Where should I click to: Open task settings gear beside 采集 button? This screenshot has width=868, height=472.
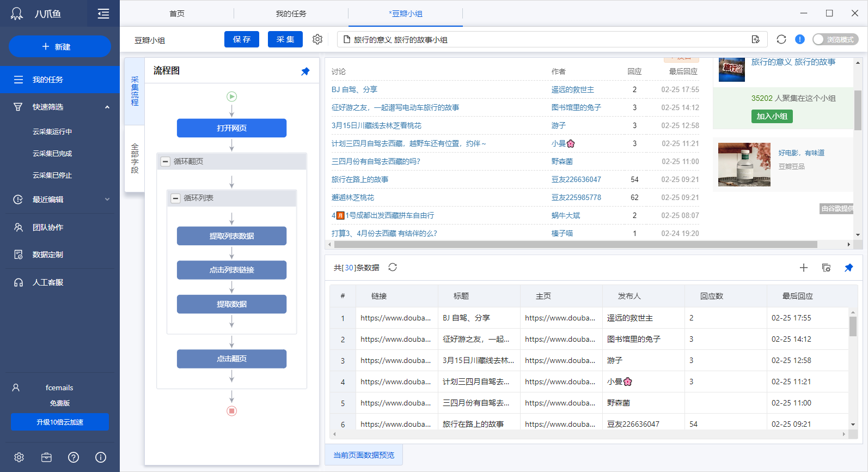[x=317, y=39]
